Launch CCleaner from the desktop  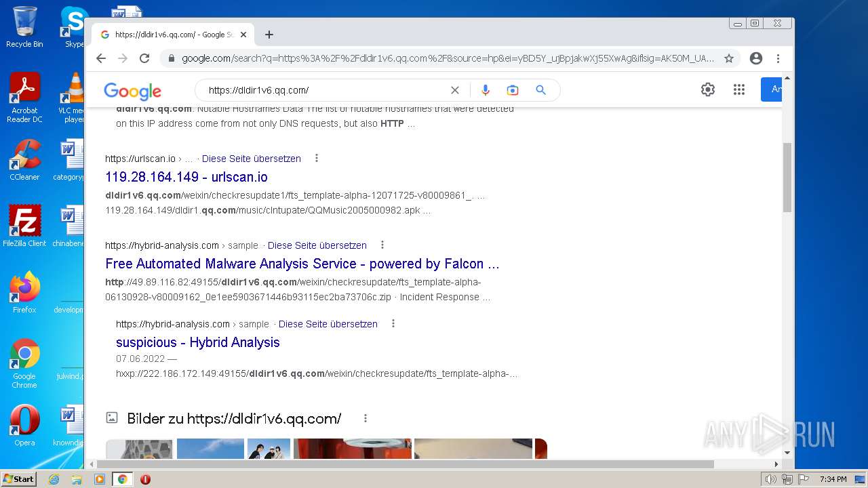point(24,161)
